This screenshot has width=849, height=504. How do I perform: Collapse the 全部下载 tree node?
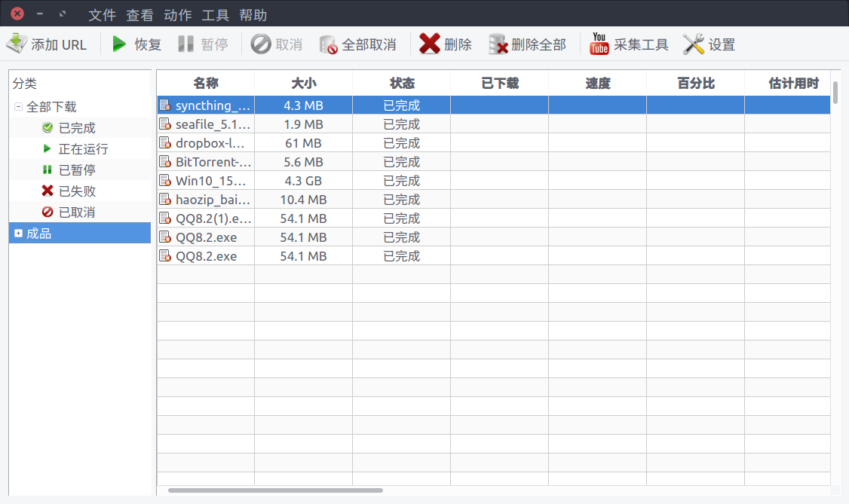[x=18, y=106]
